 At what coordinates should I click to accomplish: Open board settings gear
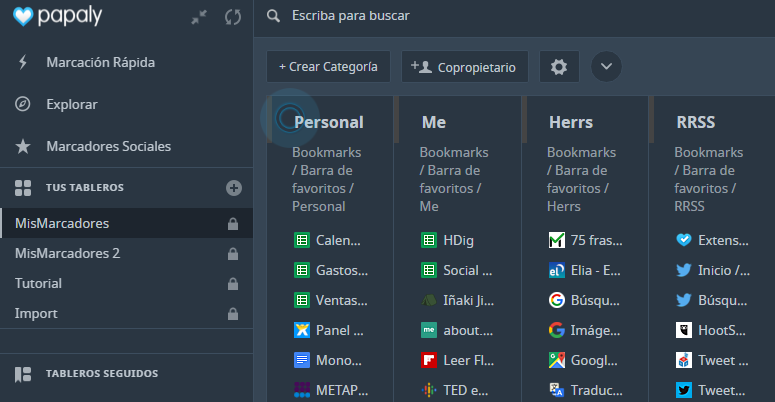[x=559, y=67]
